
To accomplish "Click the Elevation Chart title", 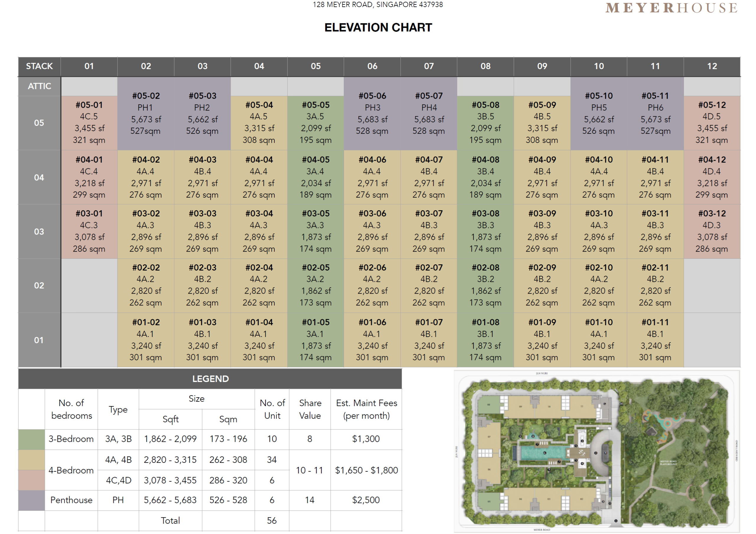I will [x=378, y=27].
